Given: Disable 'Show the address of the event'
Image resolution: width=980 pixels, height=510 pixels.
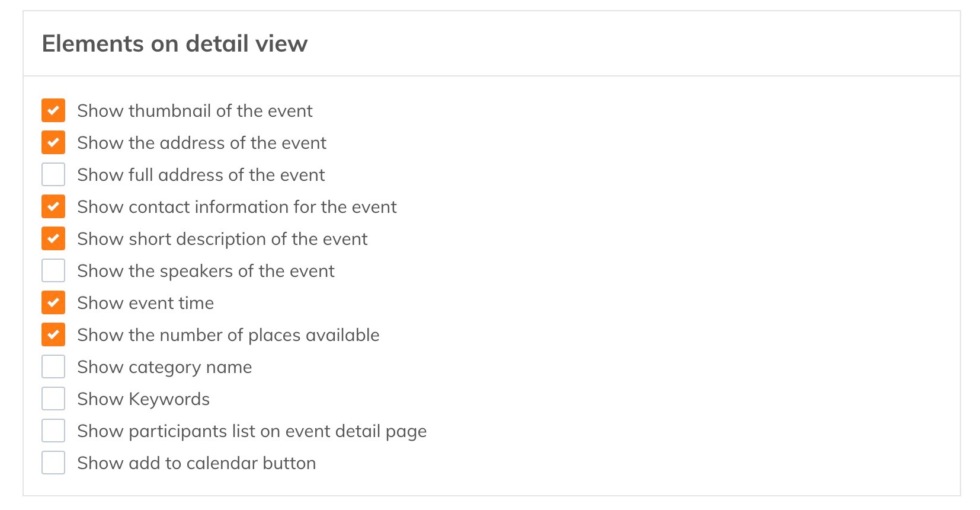Looking at the screenshot, I should [53, 142].
